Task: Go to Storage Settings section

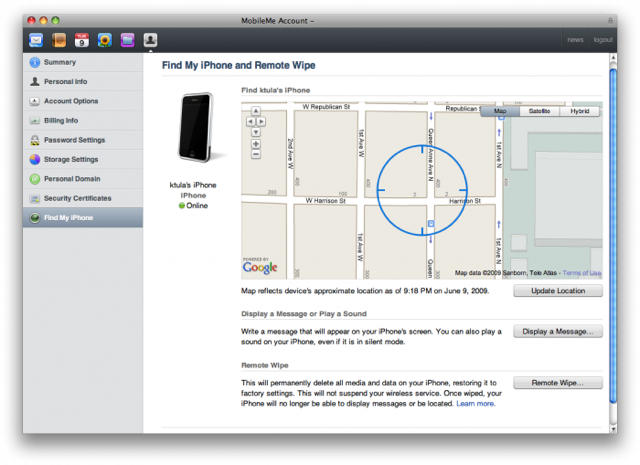Action: click(x=71, y=159)
